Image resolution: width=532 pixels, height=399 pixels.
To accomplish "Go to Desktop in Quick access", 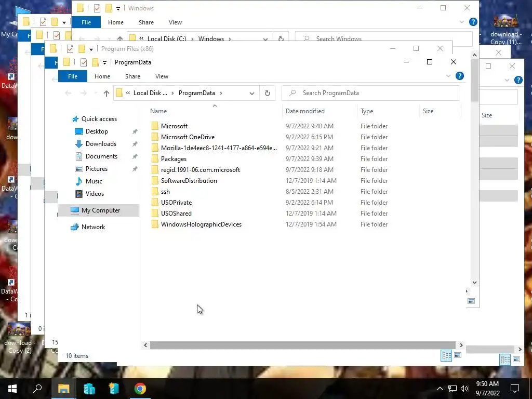I will 97,131.
